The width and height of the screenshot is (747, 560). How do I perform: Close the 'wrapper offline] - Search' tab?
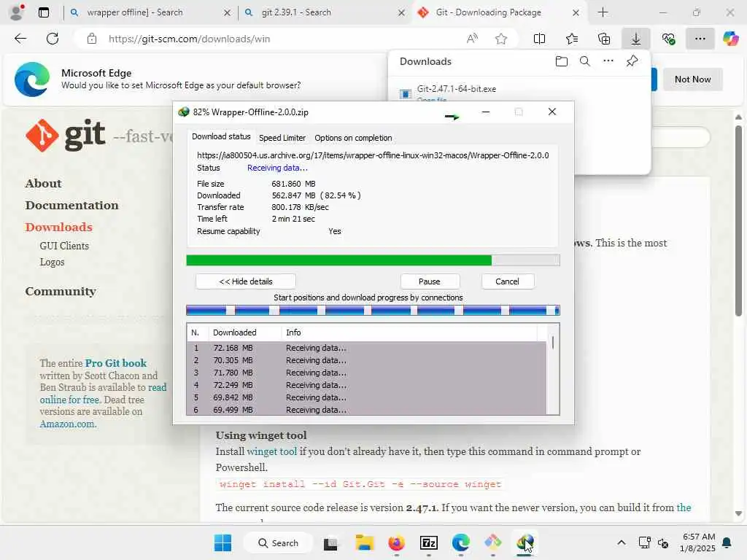coord(228,13)
